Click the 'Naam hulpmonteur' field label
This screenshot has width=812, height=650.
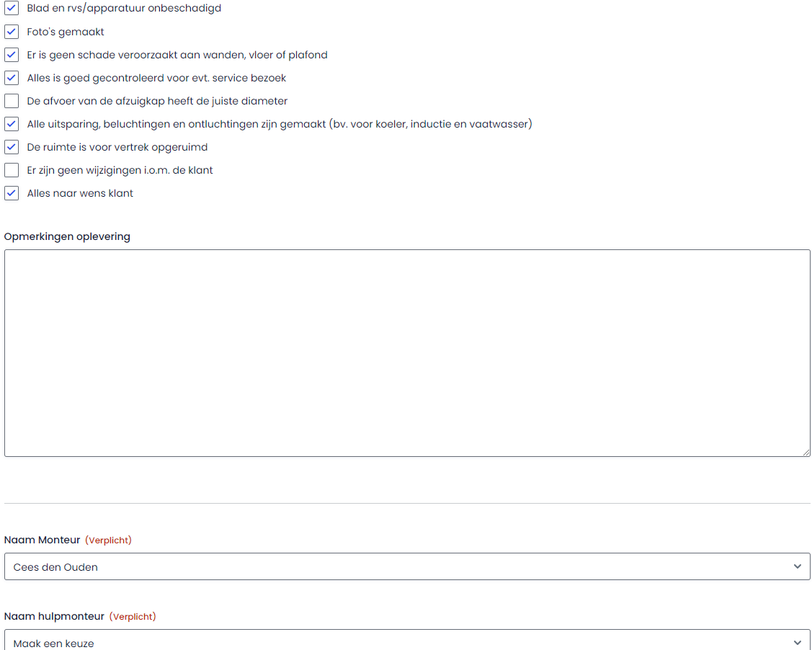coord(54,616)
